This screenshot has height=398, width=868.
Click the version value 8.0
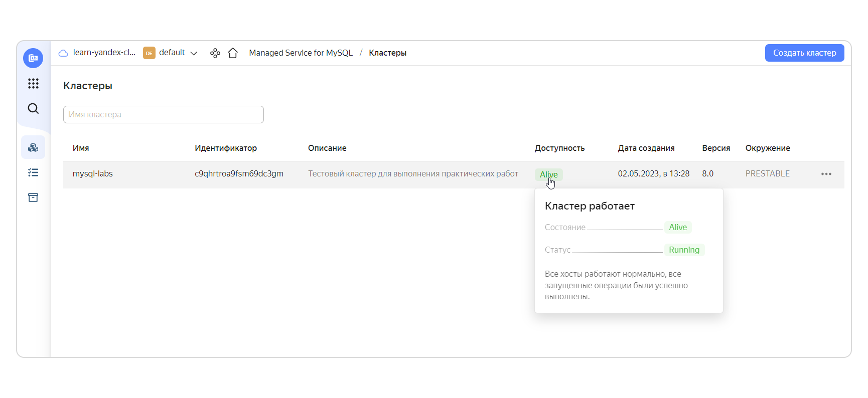click(708, 174)
